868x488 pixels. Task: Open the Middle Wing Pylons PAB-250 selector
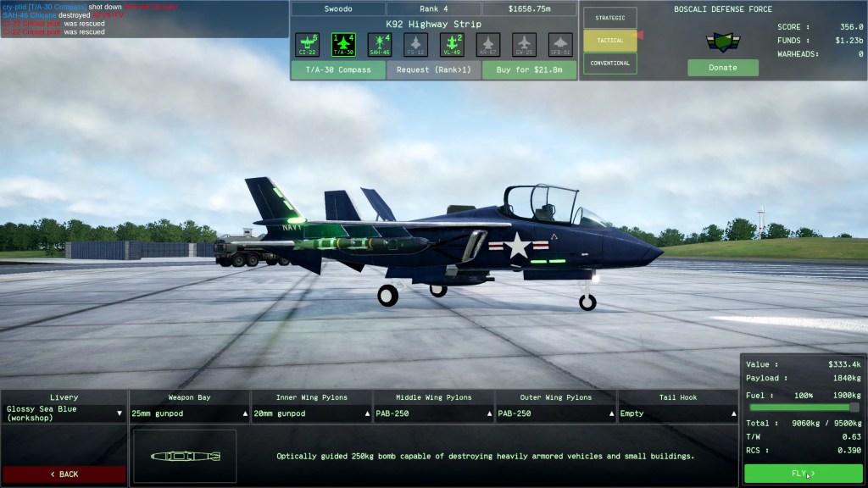coord(433,413)
